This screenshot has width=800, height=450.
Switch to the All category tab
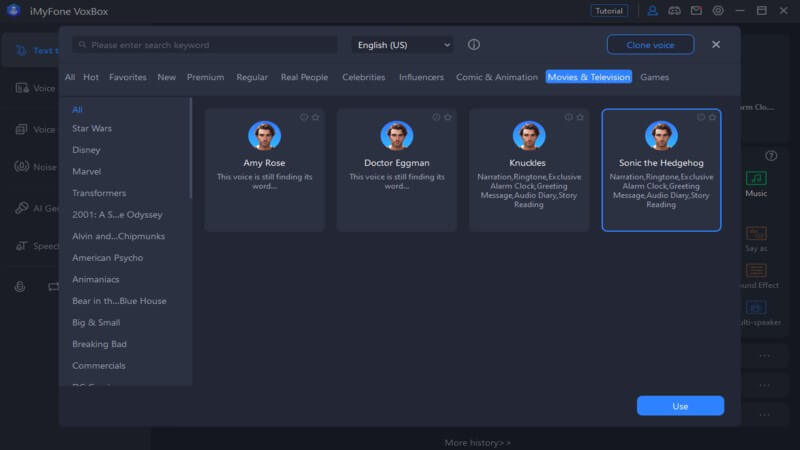pyautogui.click(x=70, y=77)
